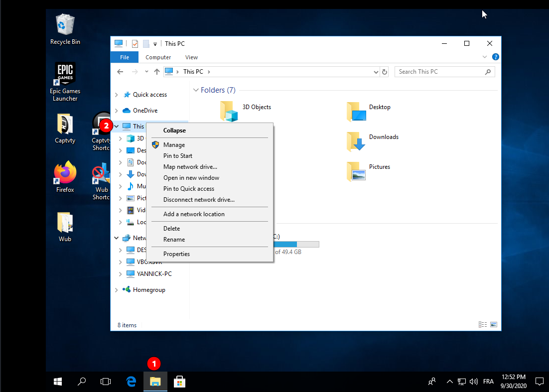Switch to large icons view layout
Image resolution: width=549 pixels, height=392 pixels.
(493, 325)
